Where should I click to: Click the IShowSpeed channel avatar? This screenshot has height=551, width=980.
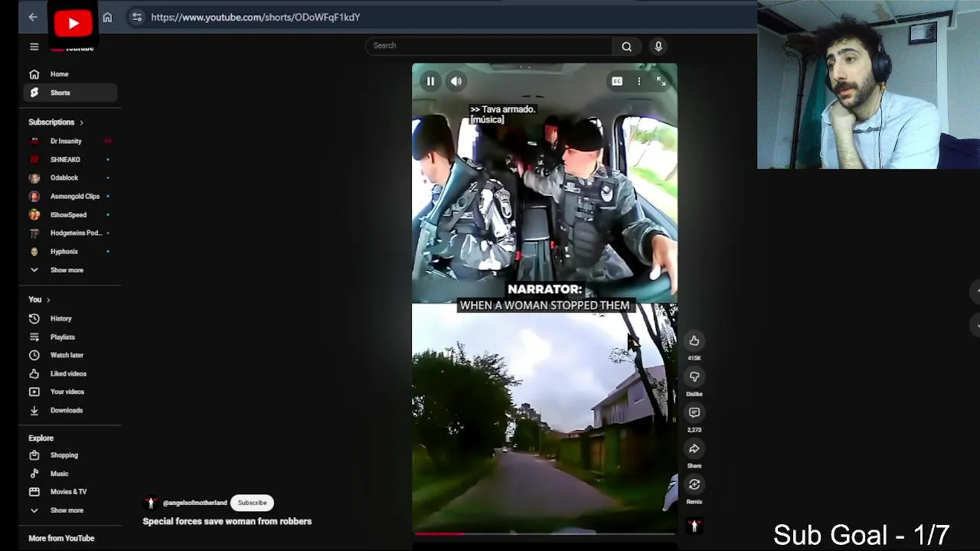coord(34,215)
